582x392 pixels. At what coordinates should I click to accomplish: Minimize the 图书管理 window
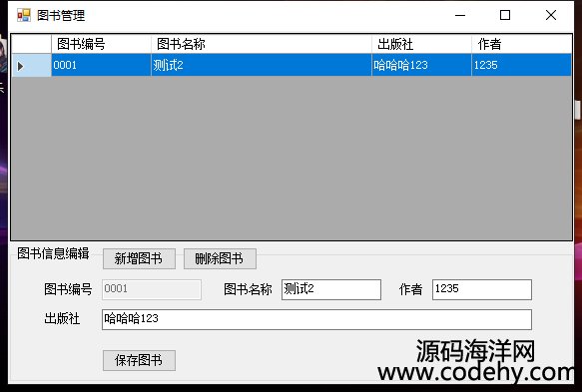tap(460, 15)
